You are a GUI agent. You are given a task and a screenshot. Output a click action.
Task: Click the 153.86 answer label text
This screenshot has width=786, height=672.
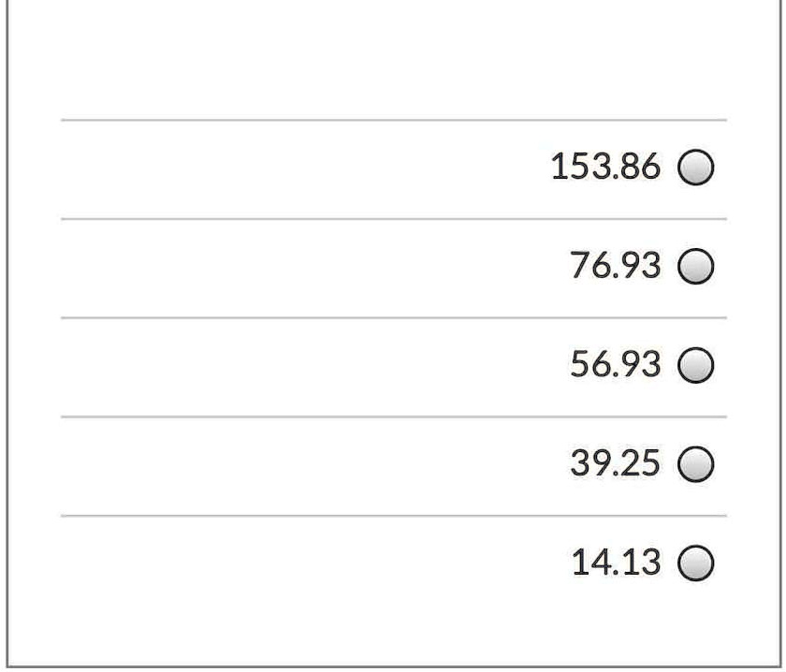(x=605, y=167)
